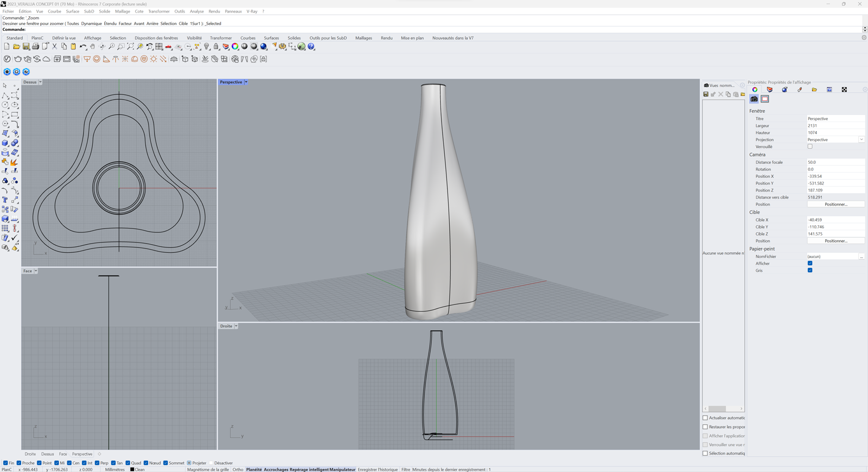Click the V-Ray cloud render icon
Viewport: 868px width, 472px height.
click(47, 59)
